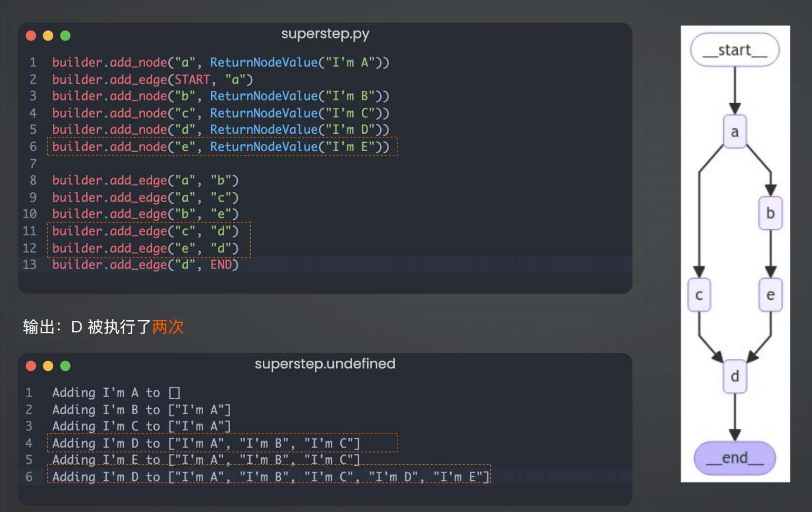The image size is (812, 512).
Task: Click node "a" in the graph diagram
Action: point(735,132)
